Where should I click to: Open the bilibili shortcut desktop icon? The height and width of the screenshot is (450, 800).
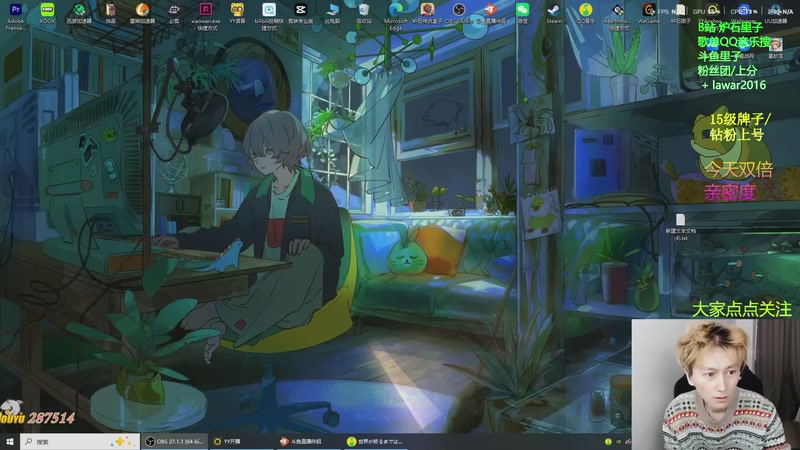click(x=269, y=15)
